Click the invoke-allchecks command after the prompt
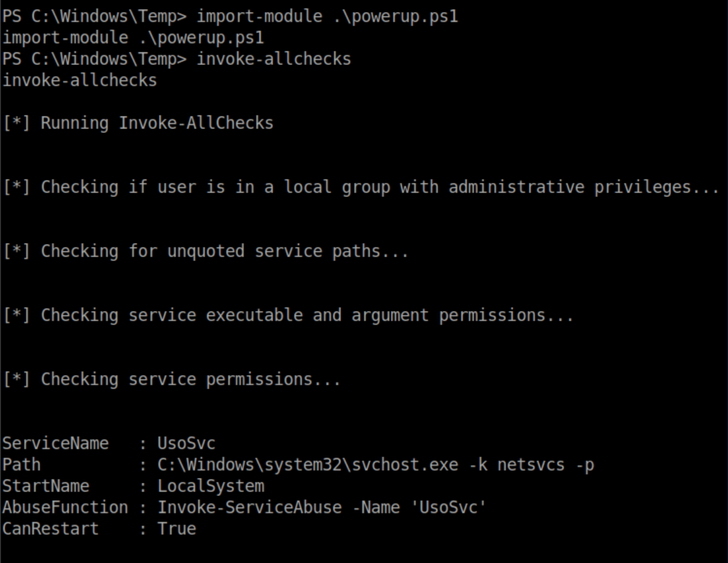728x563 pixels. (x=273, y=60)
